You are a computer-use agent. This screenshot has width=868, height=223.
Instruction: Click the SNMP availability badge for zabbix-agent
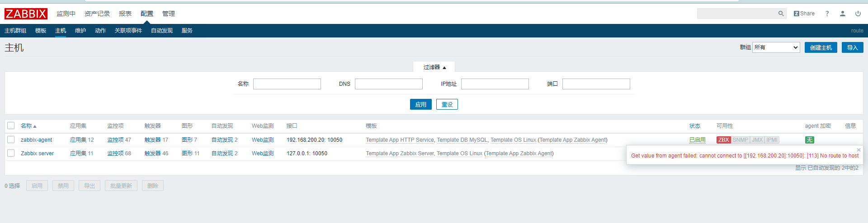click(741, 140)
